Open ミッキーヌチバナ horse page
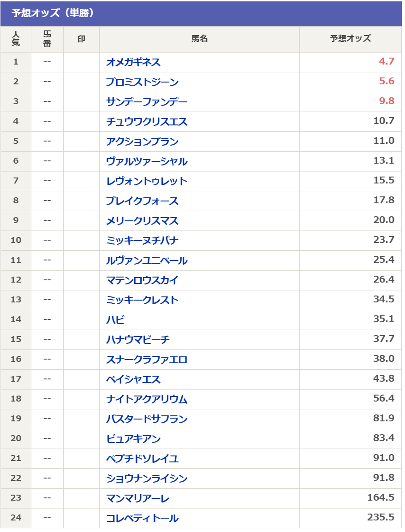The width and height of the screenshot is (405, 532). (x=142, y=241)
